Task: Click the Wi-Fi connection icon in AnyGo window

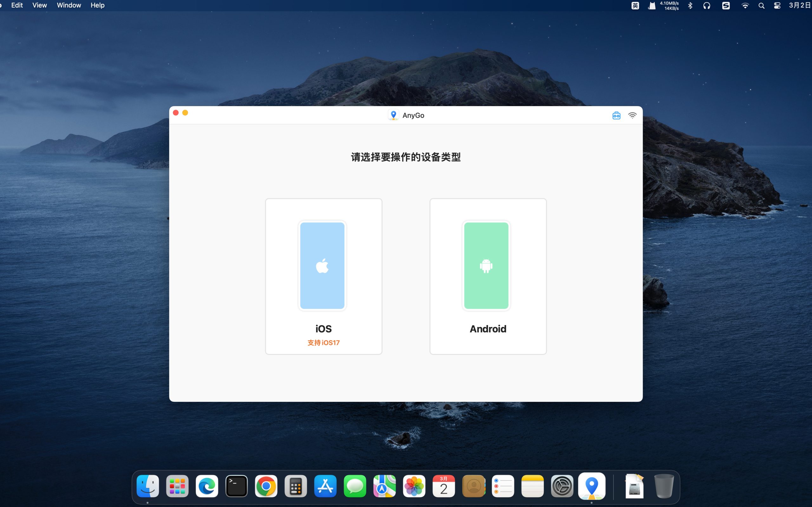Action: (632, 115)
